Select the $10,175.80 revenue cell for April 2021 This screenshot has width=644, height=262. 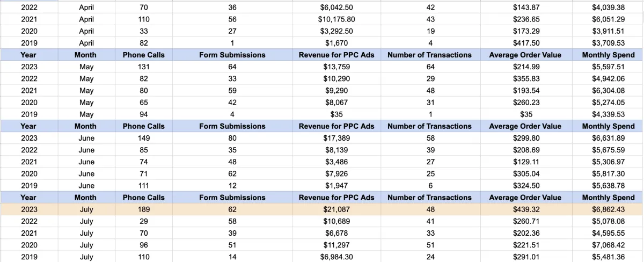(336, 19)
